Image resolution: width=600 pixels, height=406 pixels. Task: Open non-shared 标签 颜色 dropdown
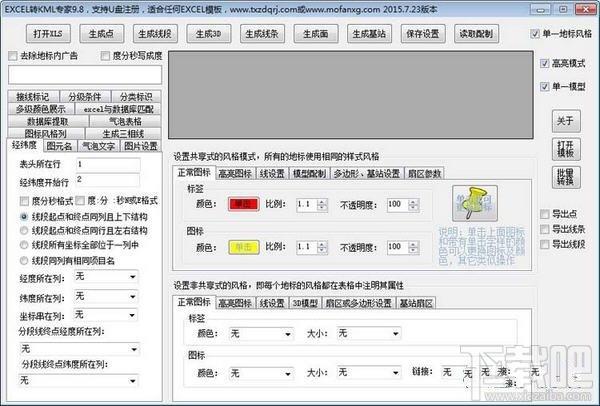coord(261,334)
